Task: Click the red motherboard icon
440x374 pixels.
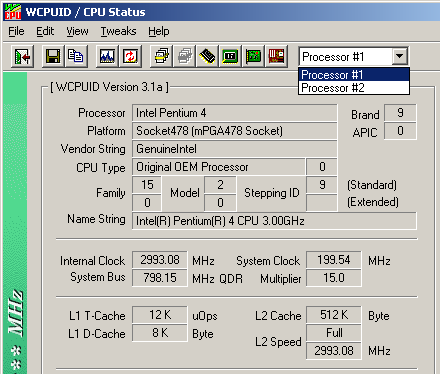Action: pos(276,57)
